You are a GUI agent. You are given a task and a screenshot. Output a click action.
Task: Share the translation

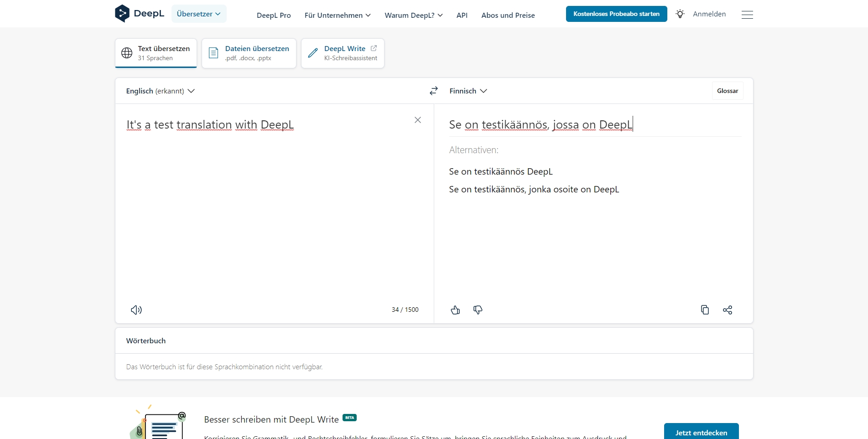click(x=728, y=310)
